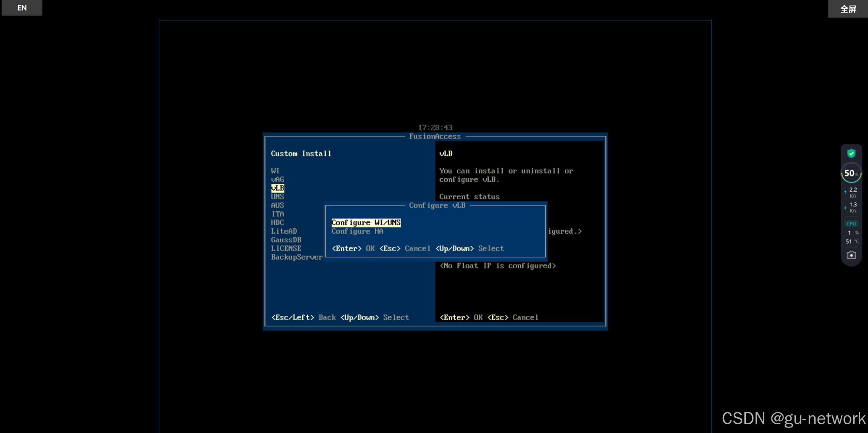Click Enter OK hint in right pane footer

(x=461, y=317)
